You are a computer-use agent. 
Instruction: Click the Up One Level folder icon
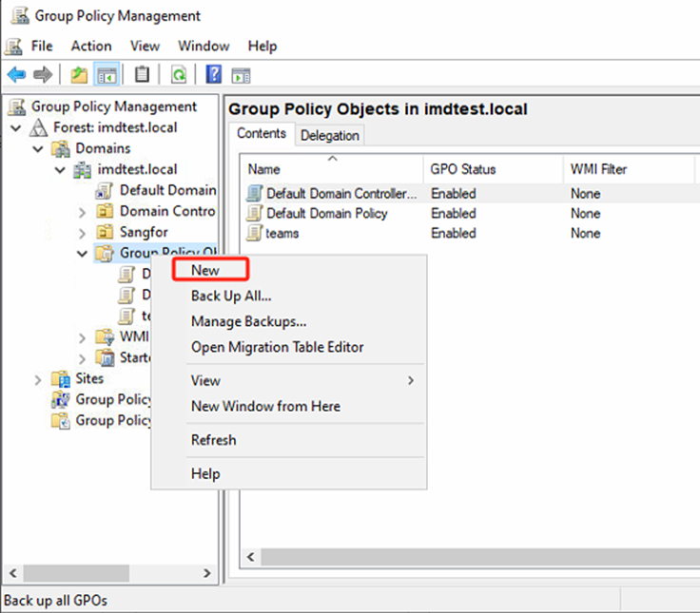click(x=79, y=75)
